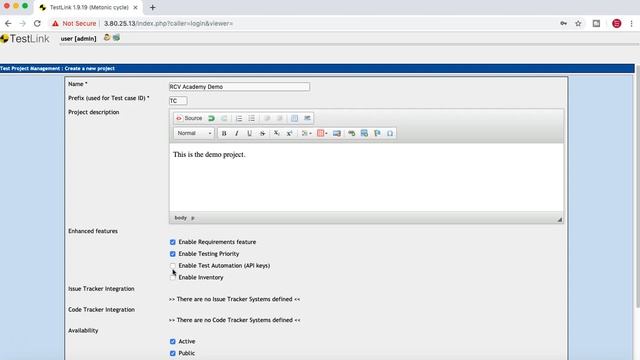
Task: Click the Not Secure warning
Action: click(74, 24)
